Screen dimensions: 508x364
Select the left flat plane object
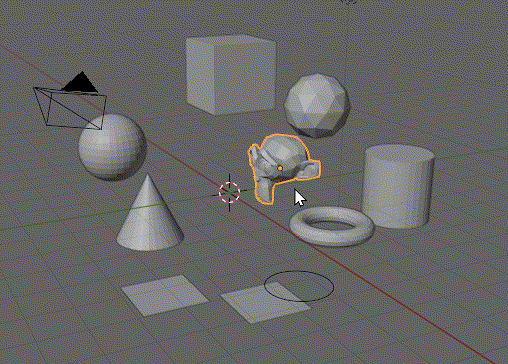point(165,295)
